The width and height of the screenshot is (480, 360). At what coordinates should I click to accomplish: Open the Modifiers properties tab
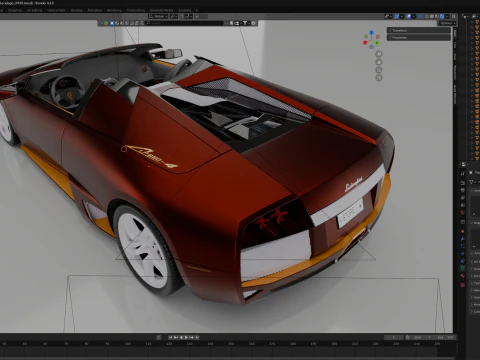point(463,239)
